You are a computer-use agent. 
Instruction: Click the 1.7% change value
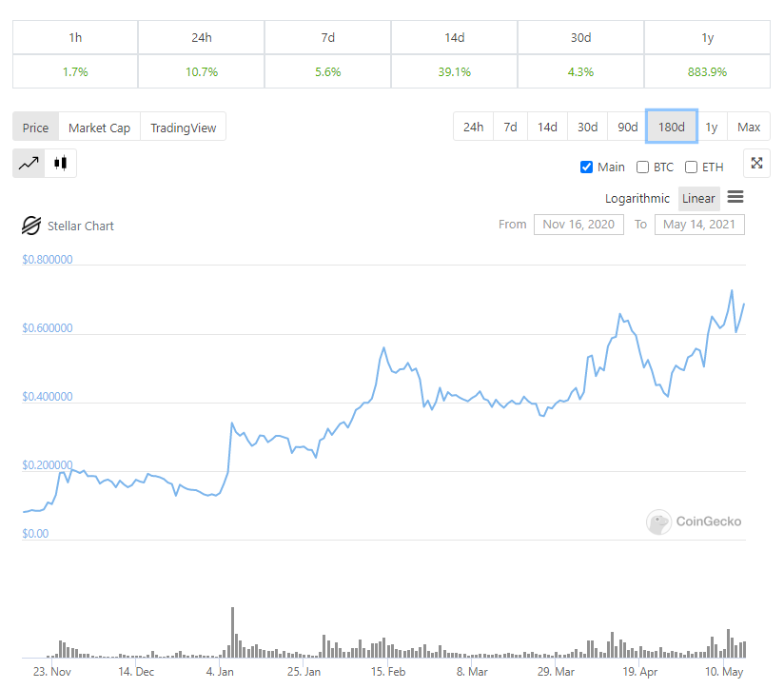tap(75, 72)
